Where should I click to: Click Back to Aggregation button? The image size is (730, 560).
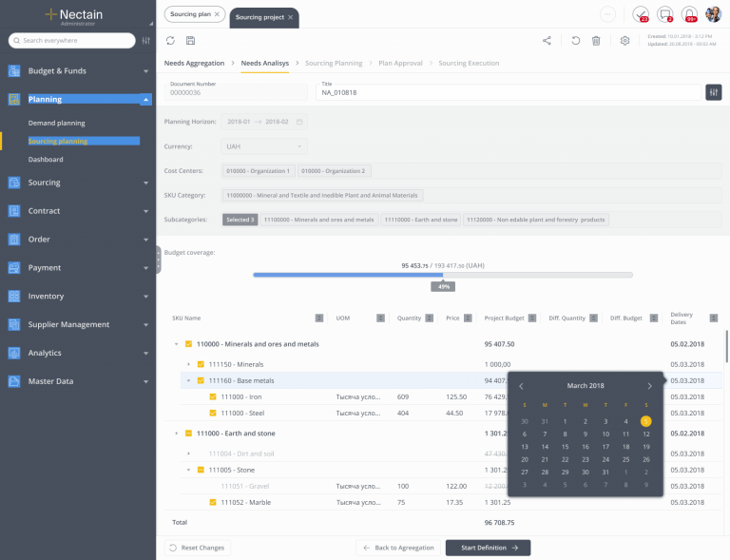398,548
